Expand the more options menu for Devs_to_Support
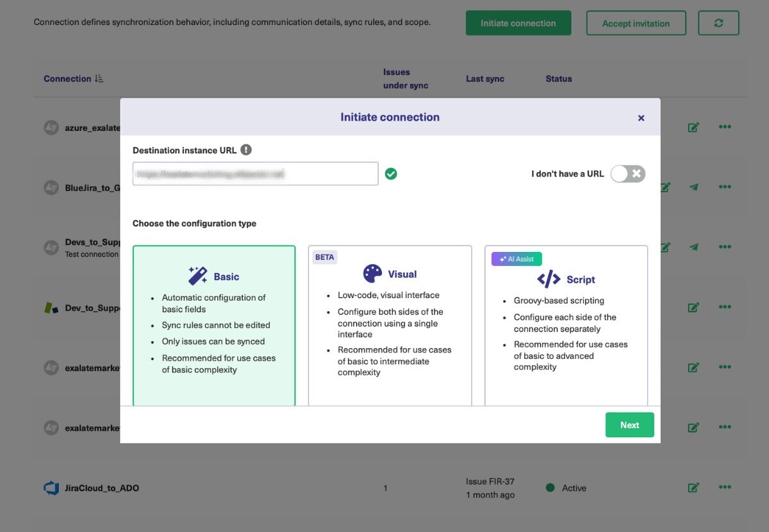Screen dimensions: 769x532 (725, 247)
